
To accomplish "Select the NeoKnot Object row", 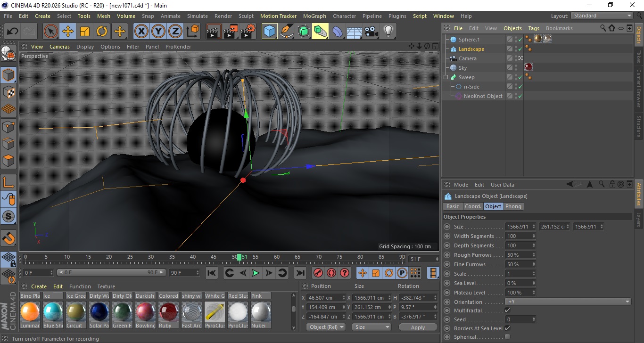I will coord(483,96).
